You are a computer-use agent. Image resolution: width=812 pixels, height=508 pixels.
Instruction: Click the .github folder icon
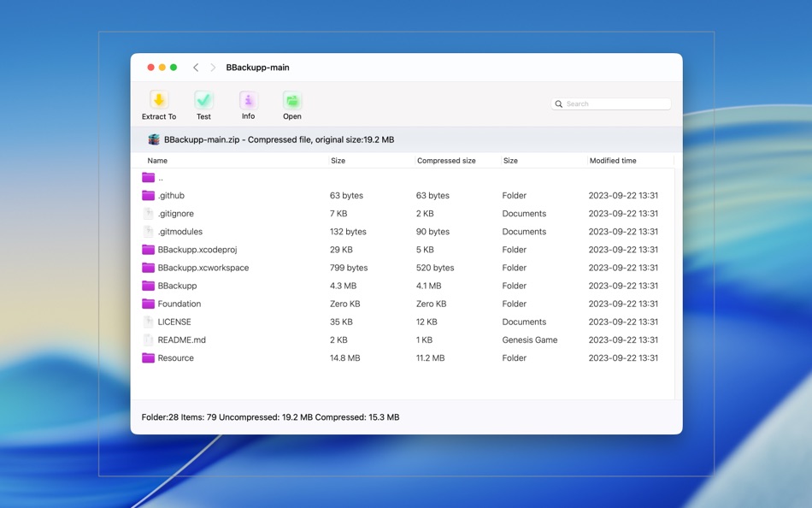[x=149, y=196]
